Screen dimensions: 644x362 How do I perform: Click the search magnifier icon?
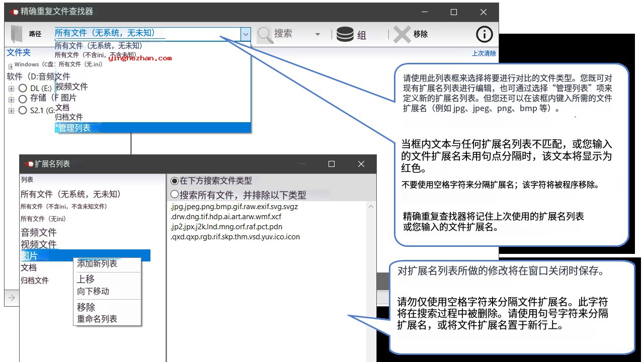click(x=265, y=34)
